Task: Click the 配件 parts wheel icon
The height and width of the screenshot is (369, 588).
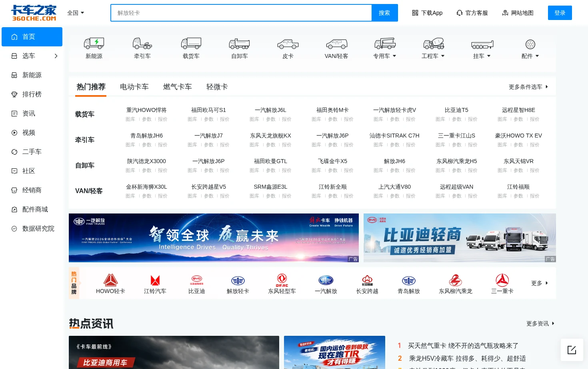Action: 530,44
